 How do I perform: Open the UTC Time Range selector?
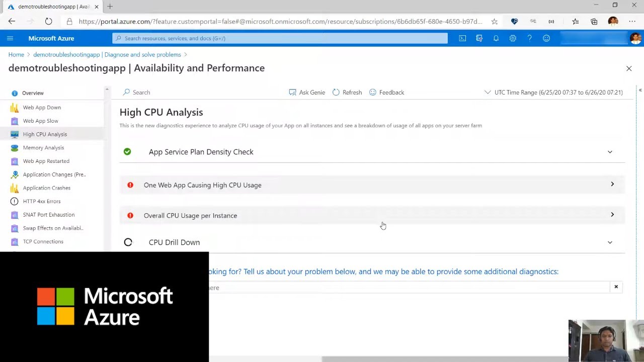pyautogui.click(x=553, y=93)
